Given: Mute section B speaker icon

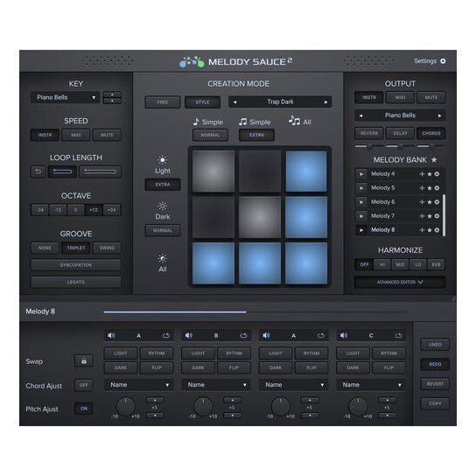Looking at the screenshot, I should click(x=189, y=335).
